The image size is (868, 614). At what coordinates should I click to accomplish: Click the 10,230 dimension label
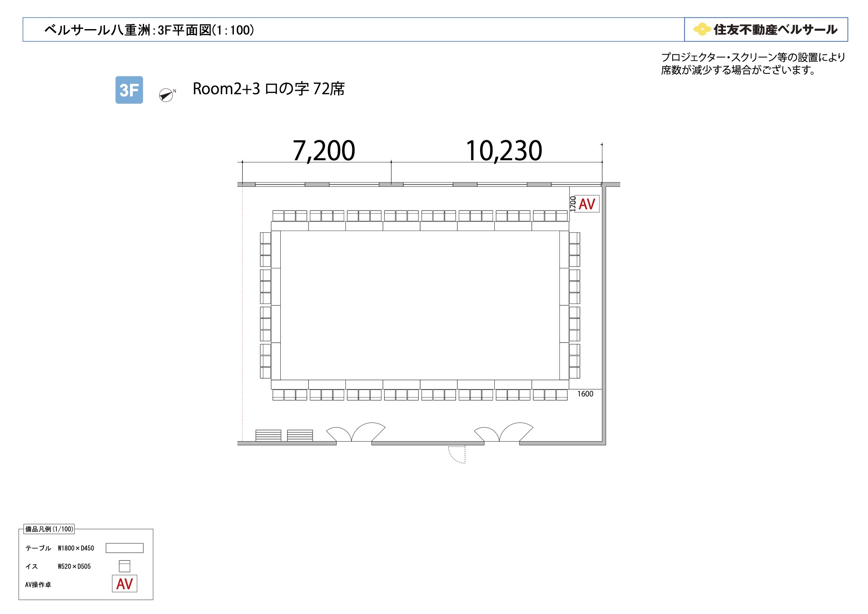[x=504, y=150]
